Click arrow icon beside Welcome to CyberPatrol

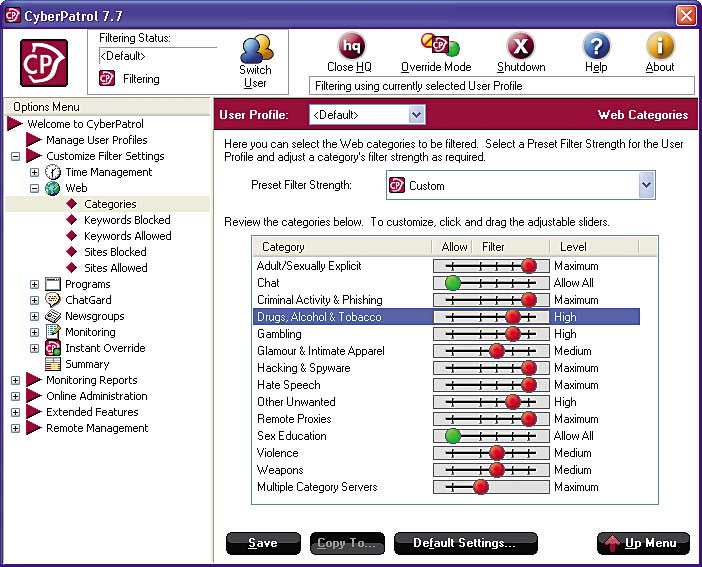(15, 124)
